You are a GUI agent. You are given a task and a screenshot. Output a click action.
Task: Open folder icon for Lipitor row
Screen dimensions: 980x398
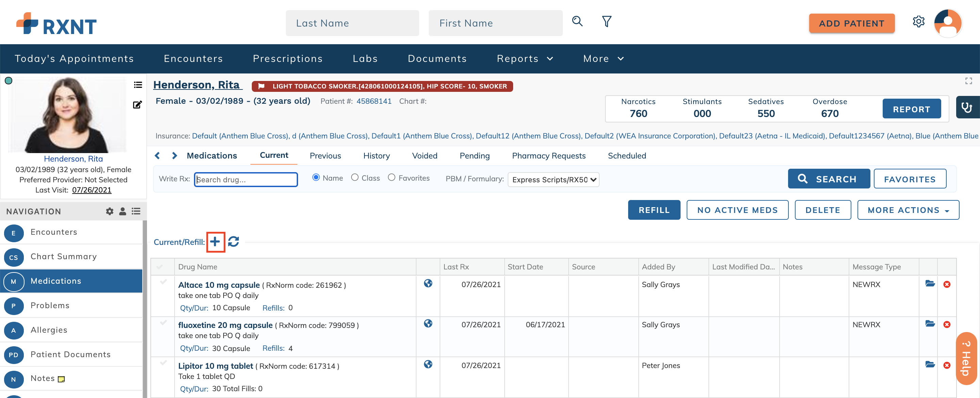click(930, 365)
